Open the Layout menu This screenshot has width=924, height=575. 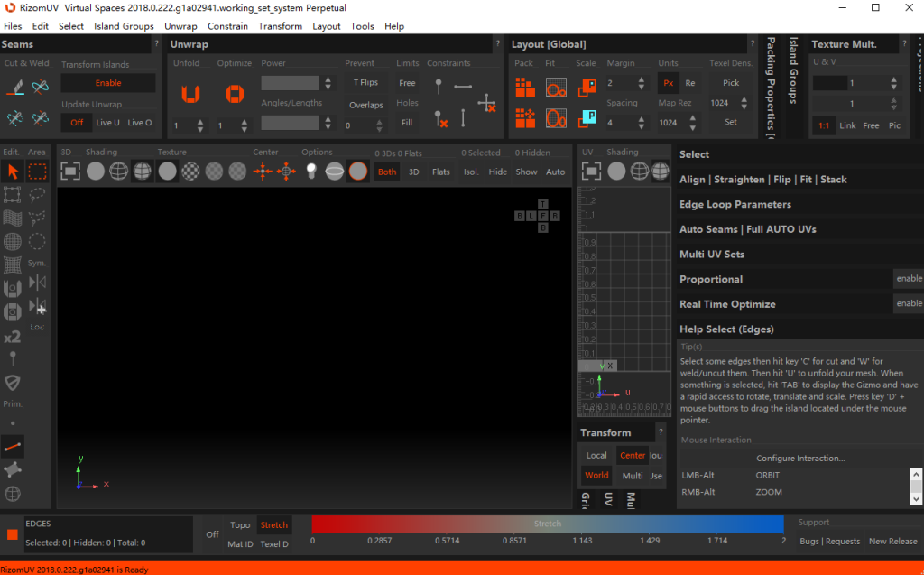327,26
